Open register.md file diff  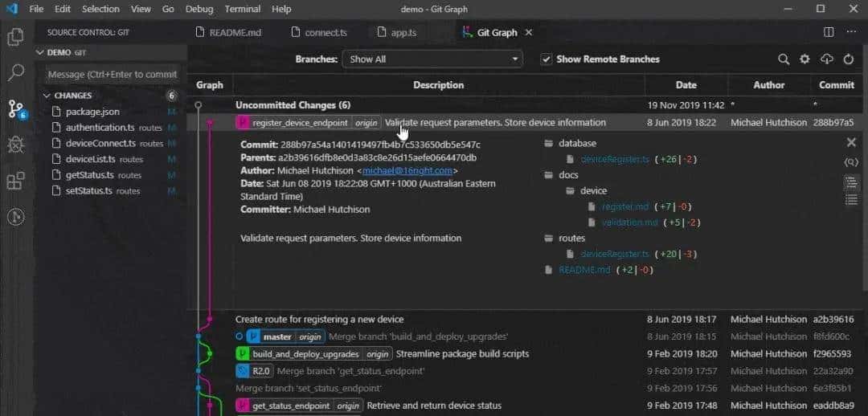(625, 207)
